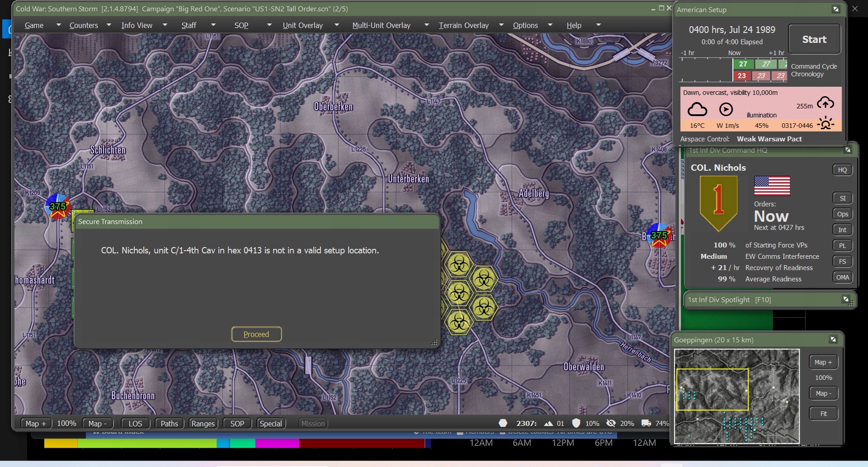Click the minimap panel Map + button
868x467 pixels.
823,362
